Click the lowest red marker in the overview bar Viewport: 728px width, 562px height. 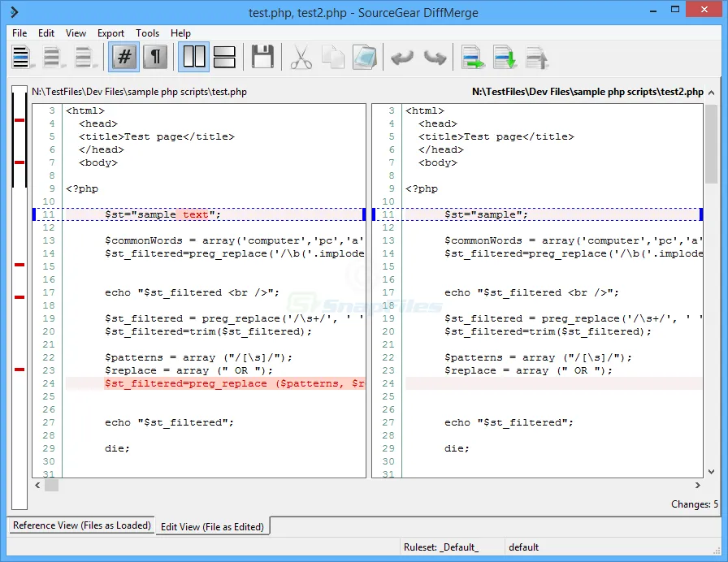[x=19, y=370]
